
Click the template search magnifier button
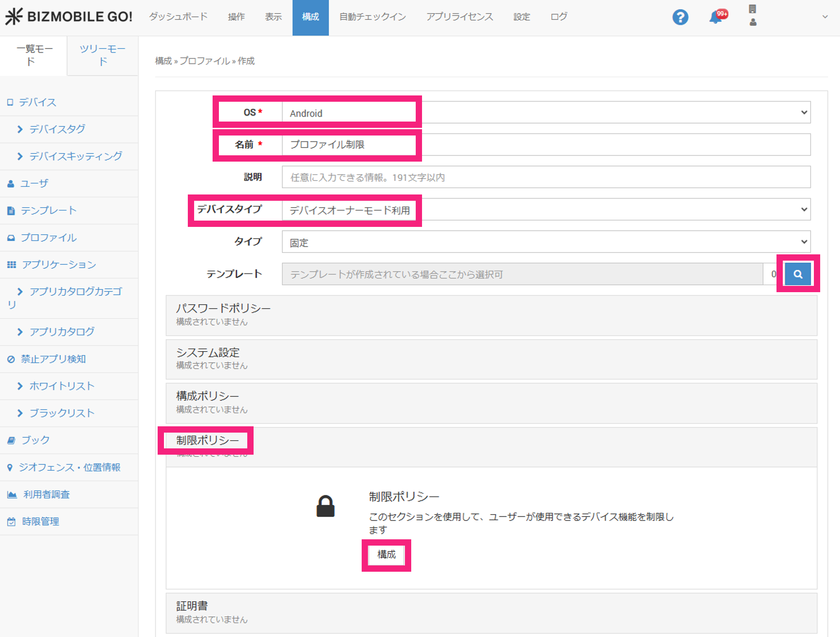coord(797,274)
